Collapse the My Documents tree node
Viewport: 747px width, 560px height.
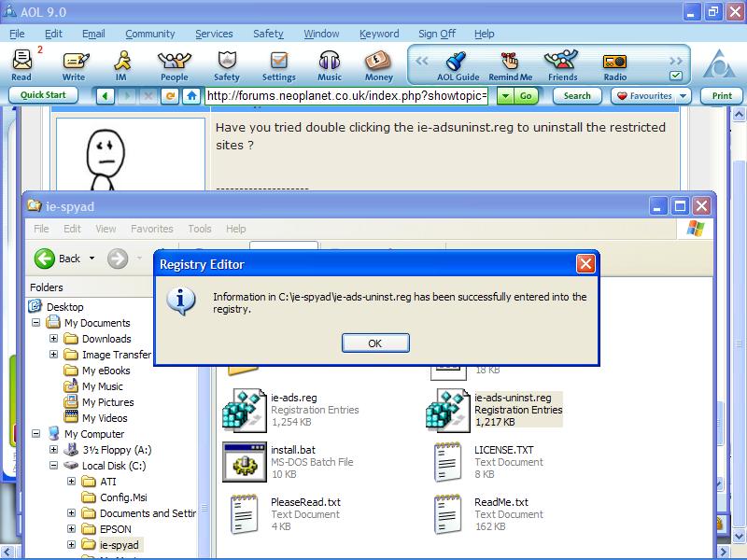pos(35,323)
